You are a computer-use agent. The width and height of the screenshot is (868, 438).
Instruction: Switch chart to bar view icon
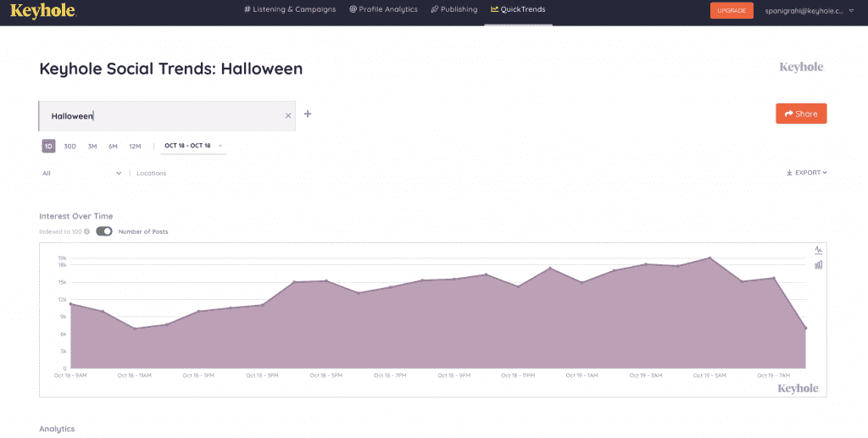point(818,265)
